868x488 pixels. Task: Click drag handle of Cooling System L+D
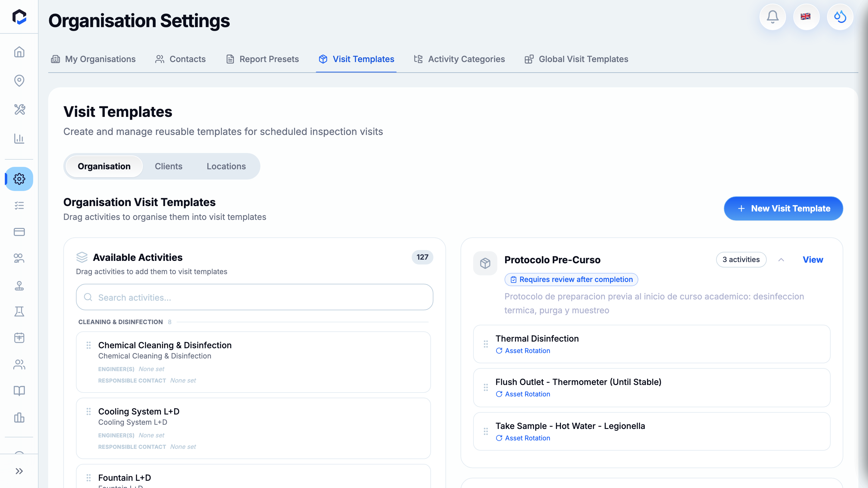89,411
